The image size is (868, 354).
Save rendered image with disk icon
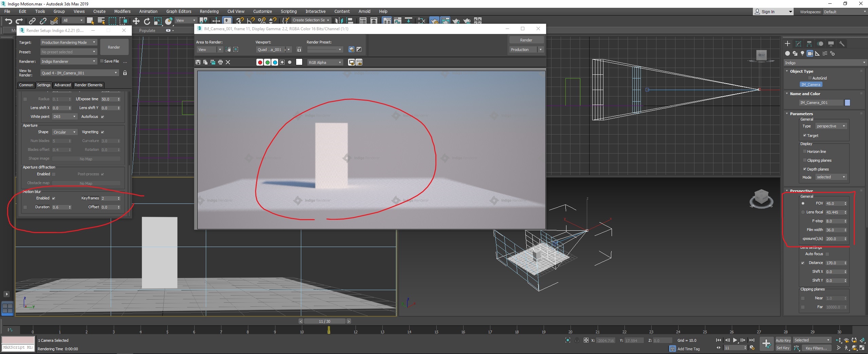[x=198, y=62]
